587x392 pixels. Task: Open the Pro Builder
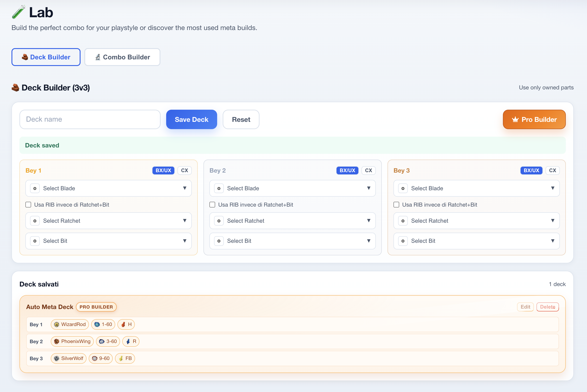tap(534, 119)
